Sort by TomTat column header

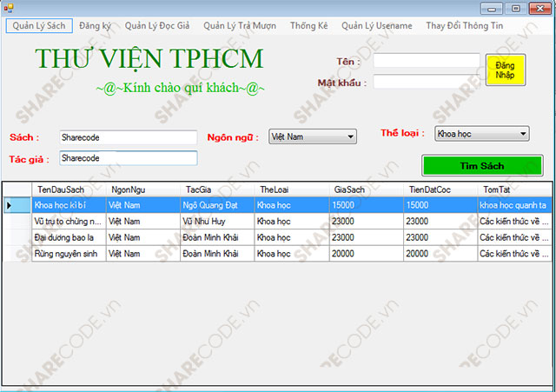point(514,189)
